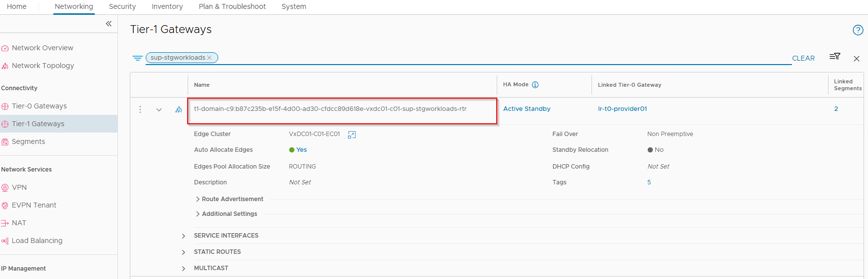Expand SERVICE INTERFACES section
The height and width of the screenshot is (279, 868).
click(184, 236)
